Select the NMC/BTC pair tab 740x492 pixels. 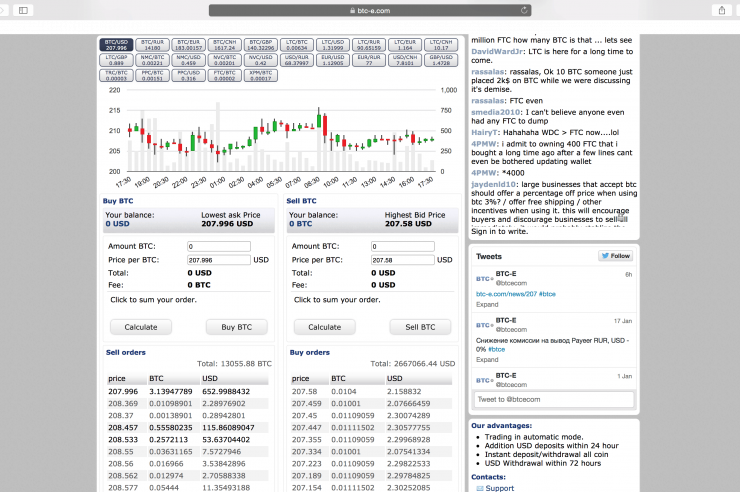click(152, 60)
